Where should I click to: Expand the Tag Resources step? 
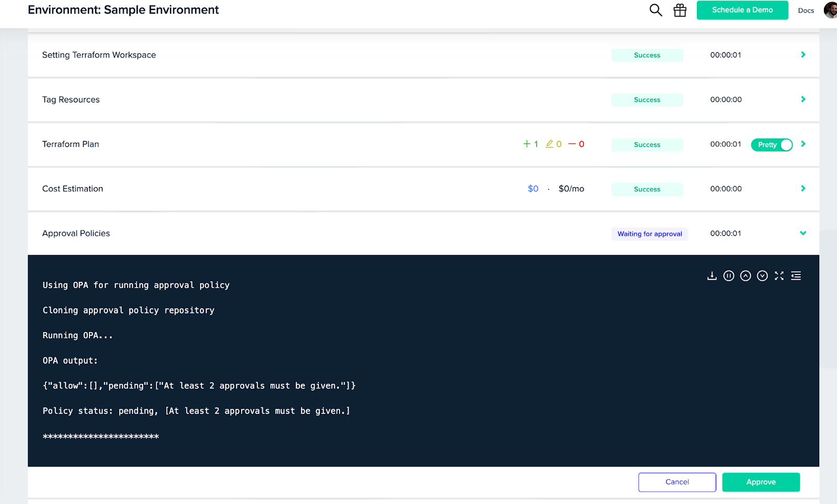point(803,99)
